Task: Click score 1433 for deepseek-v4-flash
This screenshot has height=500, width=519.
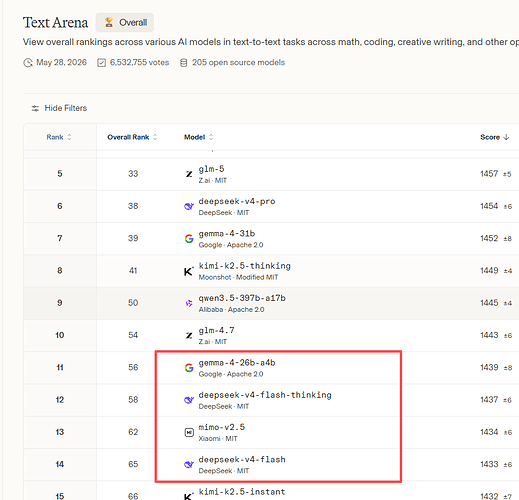Action: point(489,464)
